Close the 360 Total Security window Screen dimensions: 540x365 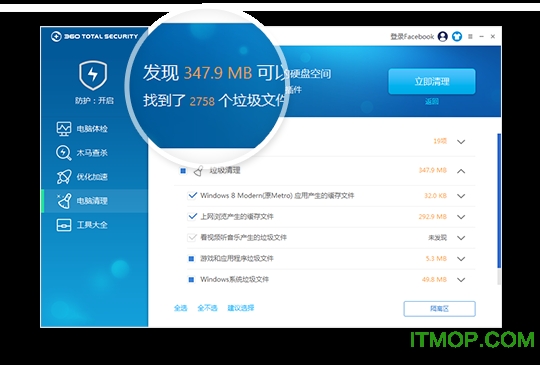pos(493,36)
